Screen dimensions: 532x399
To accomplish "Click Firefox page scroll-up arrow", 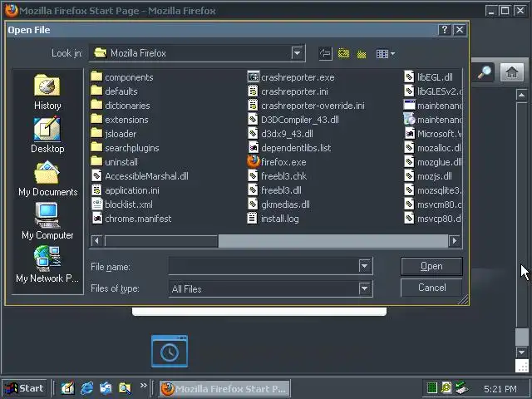I will pos(521,95).
